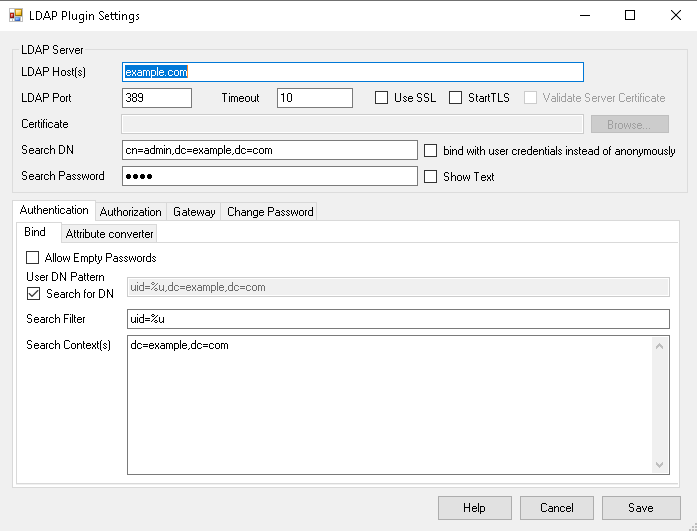This screenshot has width=697, height=531.
Task: Click the LDAP Plugin Settings window icon
Action: click(x=16, y=16)
